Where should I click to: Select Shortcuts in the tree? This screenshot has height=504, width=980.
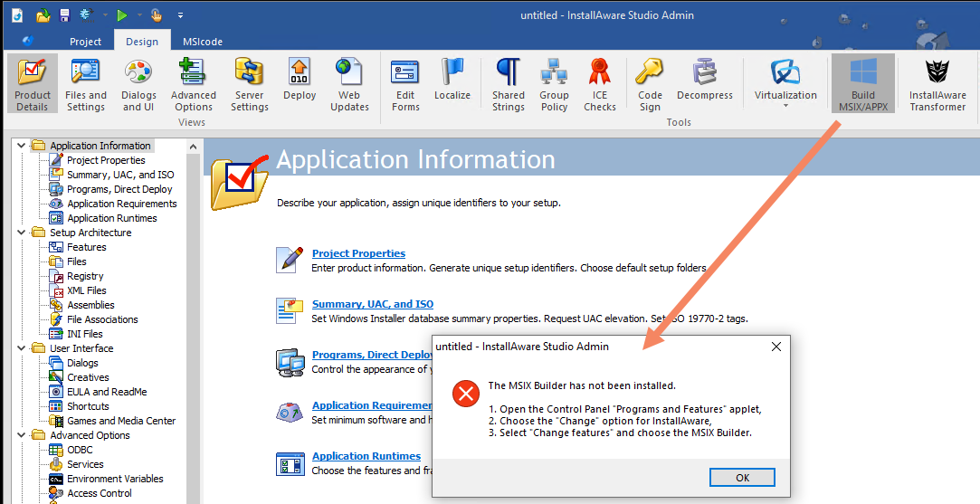click(88, 406)
